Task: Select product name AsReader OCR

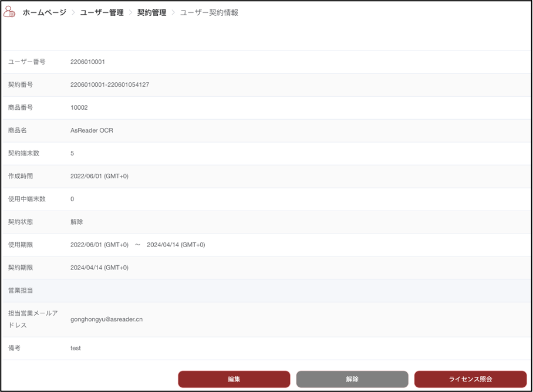Action: point(92,130)
